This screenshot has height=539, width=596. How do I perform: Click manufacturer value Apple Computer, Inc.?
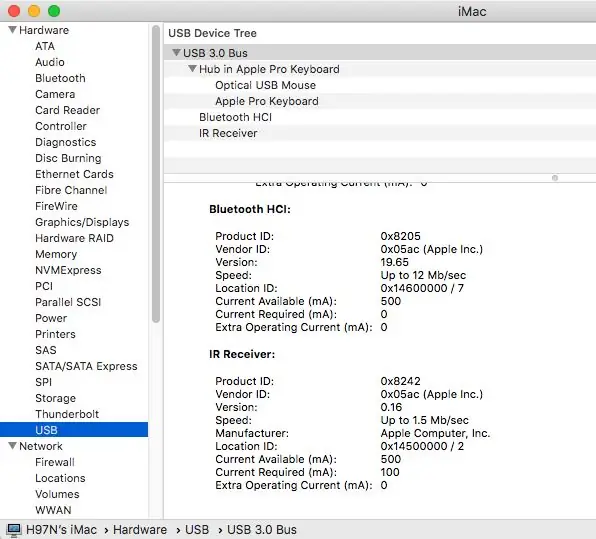pos(435,433)
